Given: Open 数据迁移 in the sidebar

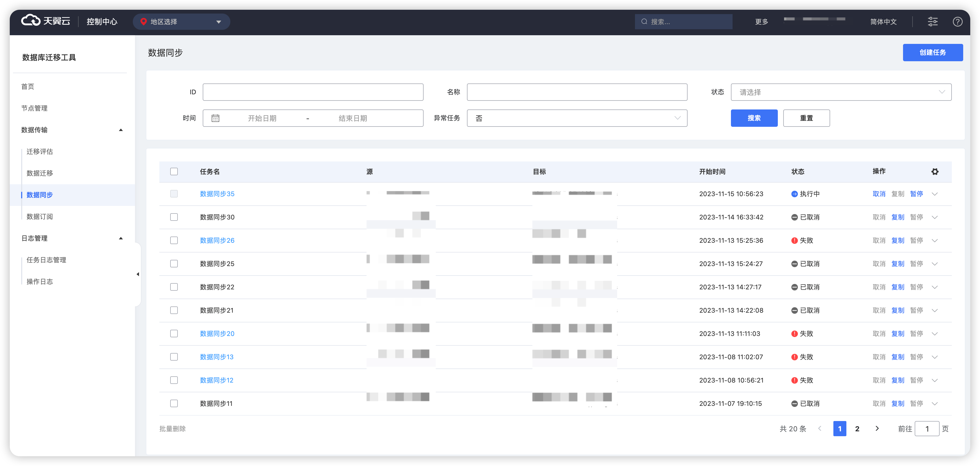Looking at the screenshot, I should [x=40, y=173].
